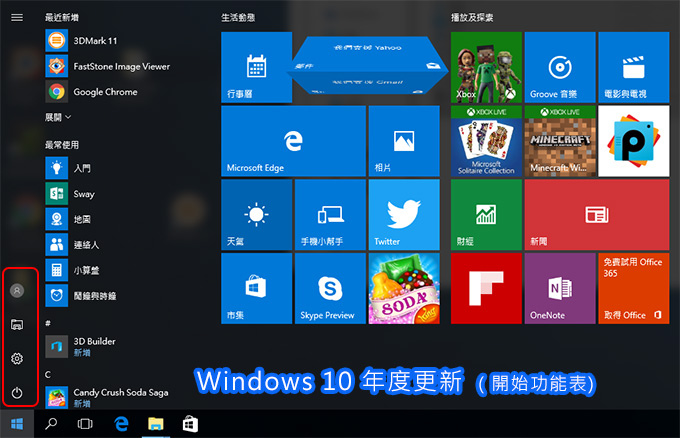Screen dimensions: 680x438
Task: Open the Mail live tile
Action: [367, 65]
